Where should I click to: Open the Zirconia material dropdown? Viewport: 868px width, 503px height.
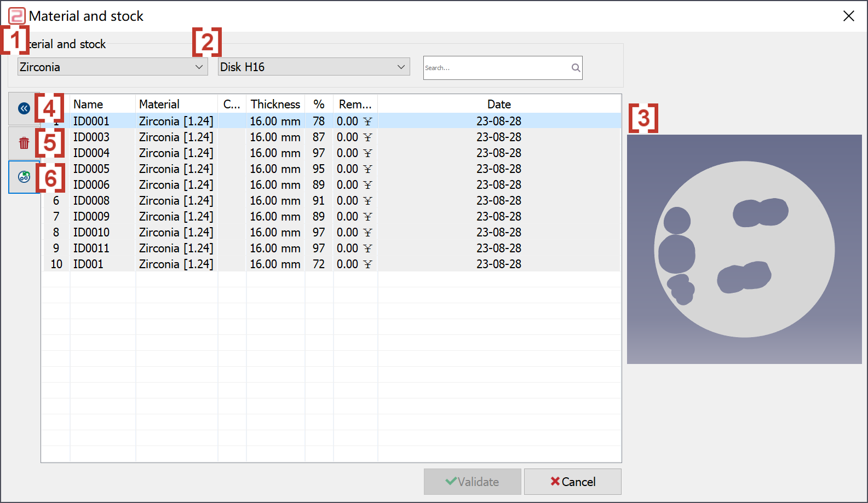point(112,67)
